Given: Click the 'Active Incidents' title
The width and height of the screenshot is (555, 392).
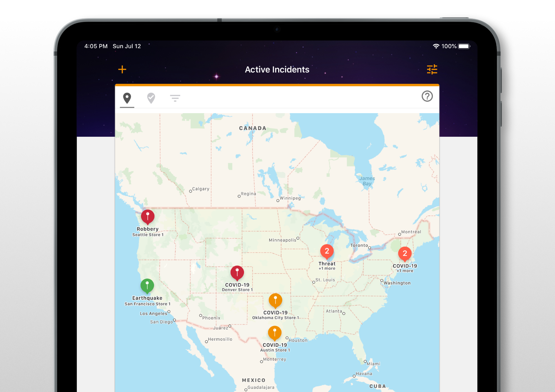Looking at the screenshot, I should pos(277,69).
